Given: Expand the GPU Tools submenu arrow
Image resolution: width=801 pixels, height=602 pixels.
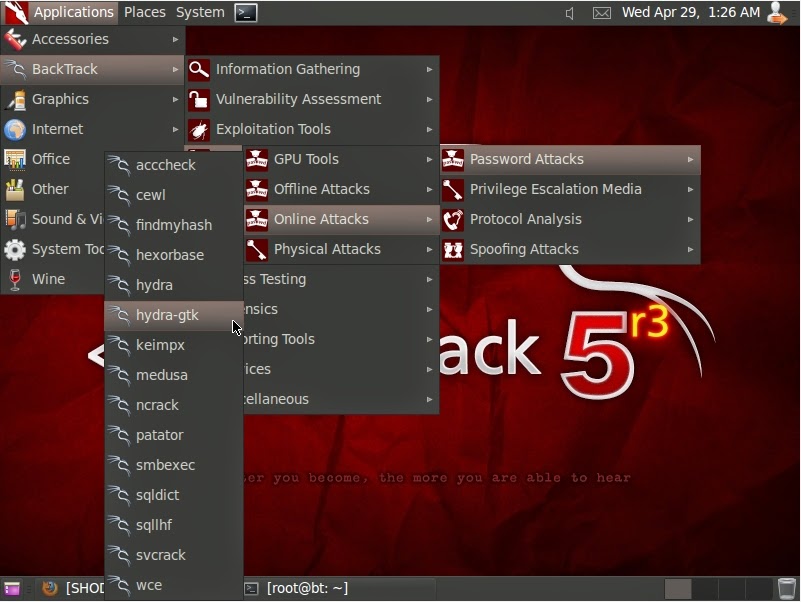Looking at the screenshot, I should click(430, 159).
